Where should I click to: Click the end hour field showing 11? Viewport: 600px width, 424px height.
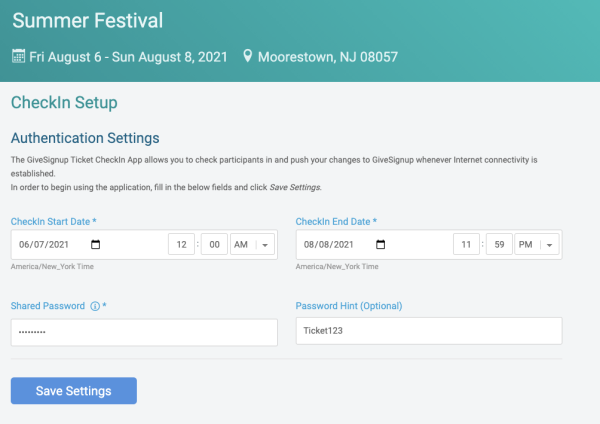[466, 244]
